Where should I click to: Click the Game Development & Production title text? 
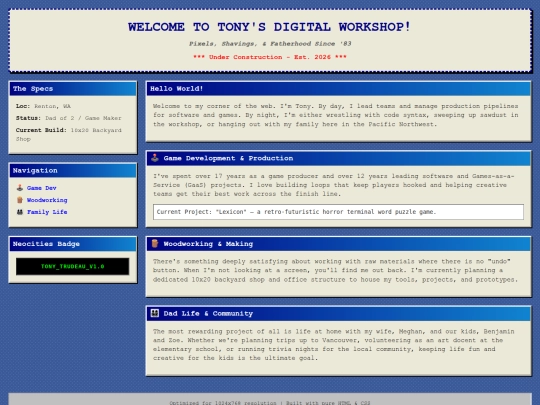click(228, 158)
